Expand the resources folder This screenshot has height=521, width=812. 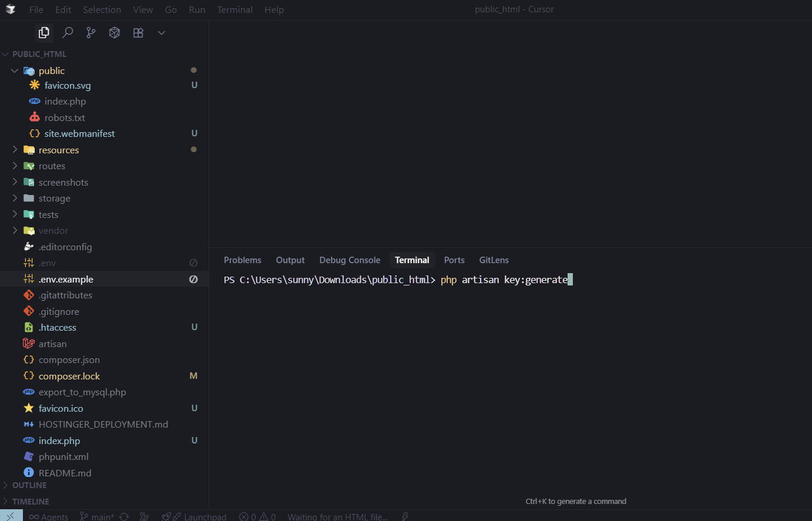coord(15,150)
